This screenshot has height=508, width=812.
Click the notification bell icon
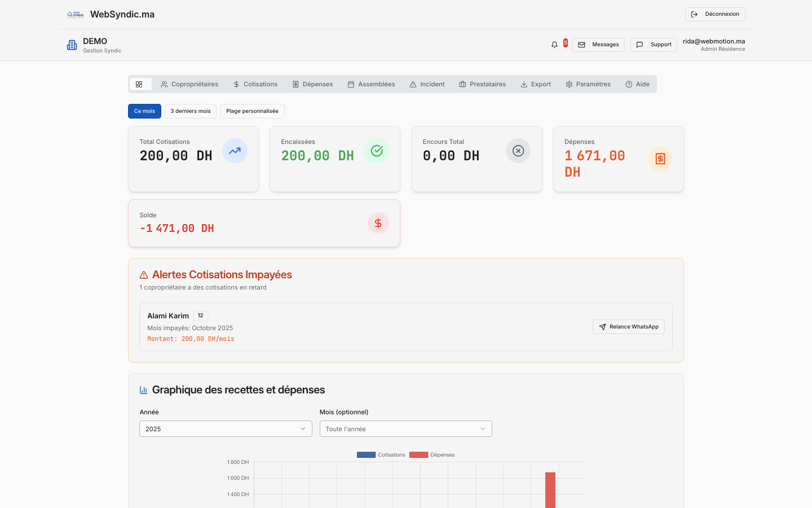point(554,45)
